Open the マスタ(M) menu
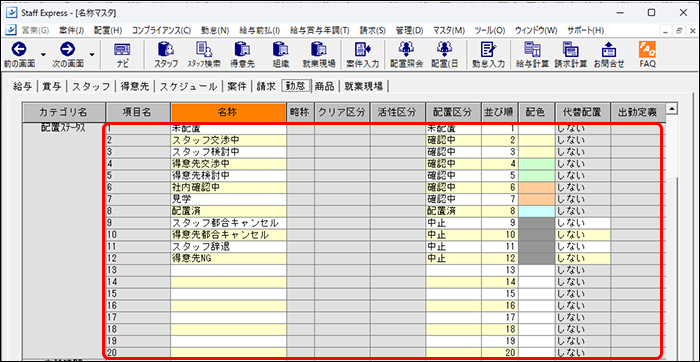Screen dimensions: 700x362 [x=449, y=30]
